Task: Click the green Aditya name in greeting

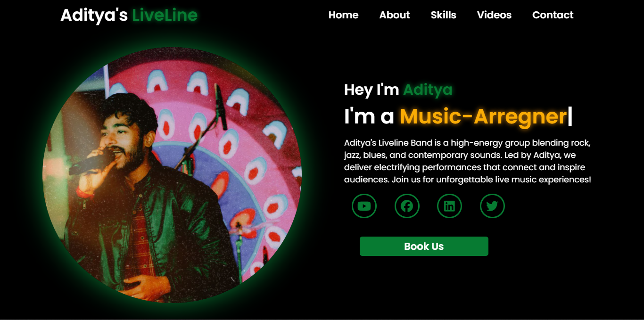Action: tap(428, 90)
